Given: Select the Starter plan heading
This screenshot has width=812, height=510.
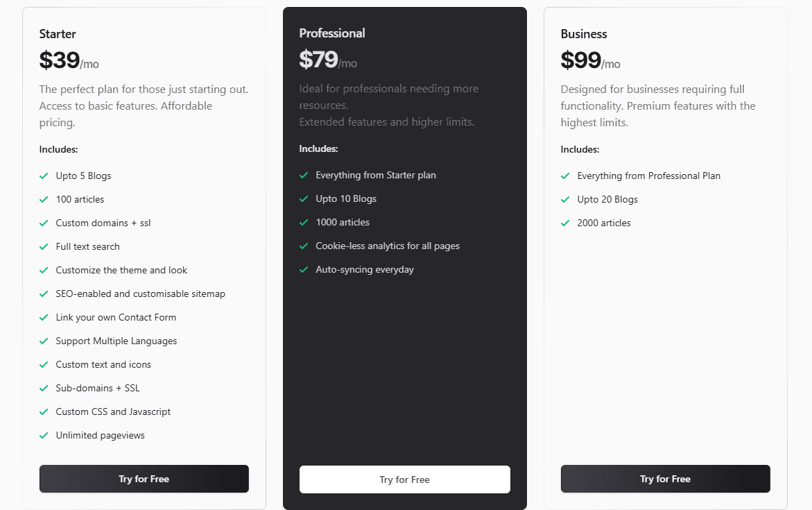Looking at the screenshot, I should click(x=58, y=33).
